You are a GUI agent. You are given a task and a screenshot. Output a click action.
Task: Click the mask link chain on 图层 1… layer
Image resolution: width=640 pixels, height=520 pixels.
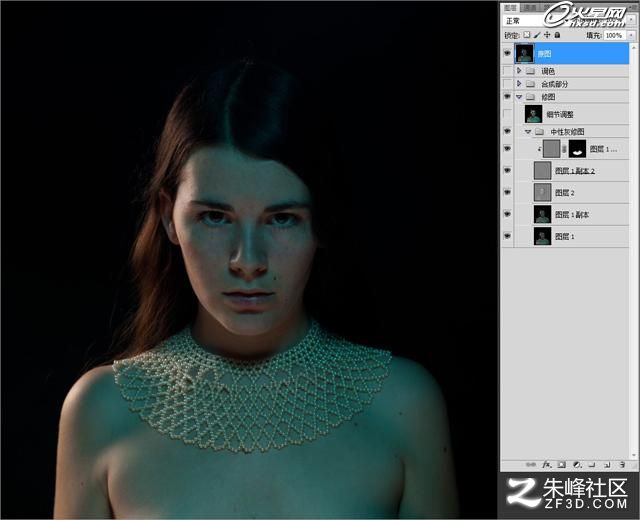[x=564, y=149]
